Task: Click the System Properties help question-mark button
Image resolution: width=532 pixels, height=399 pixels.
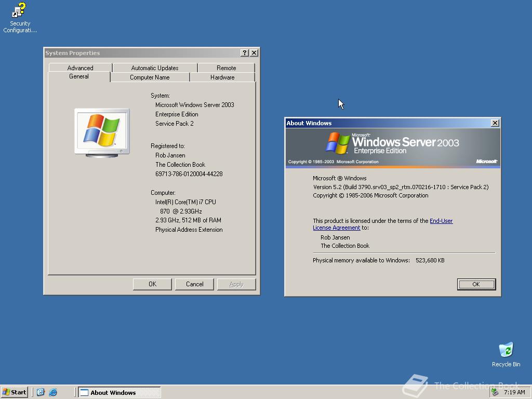Action: coord(244,53)
